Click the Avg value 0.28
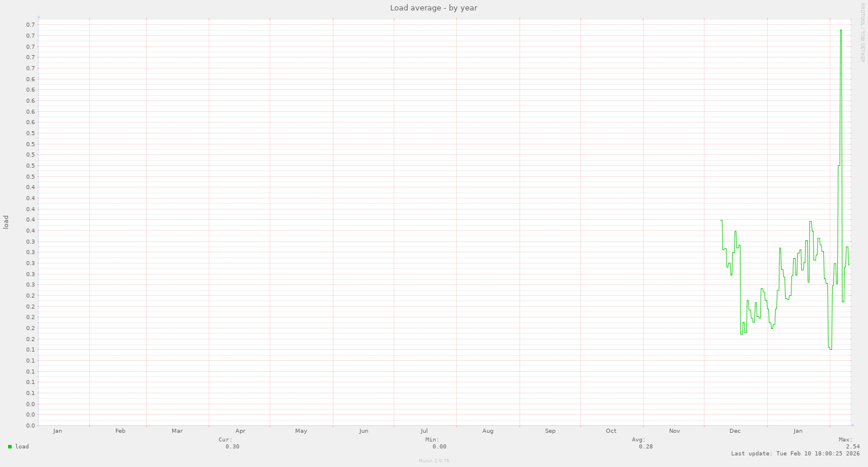Screen dimensions: 868x467 click(646, 447)
